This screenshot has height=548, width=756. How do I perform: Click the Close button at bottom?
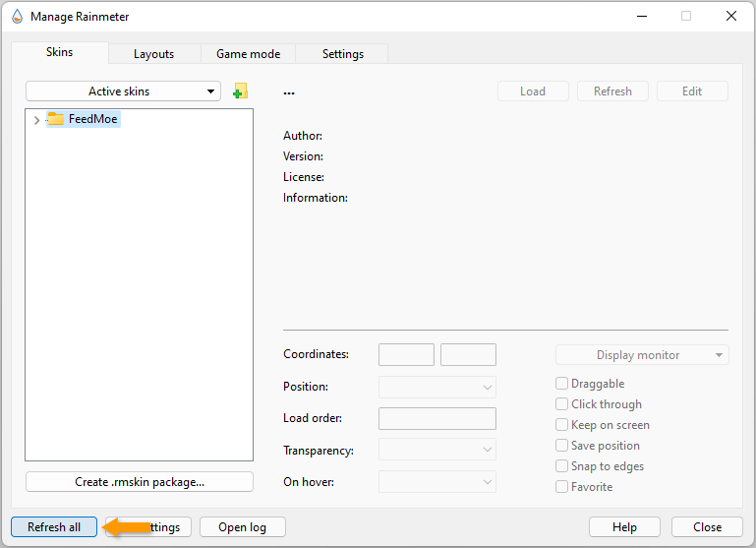pyautogui.click(x=707, y=526)
